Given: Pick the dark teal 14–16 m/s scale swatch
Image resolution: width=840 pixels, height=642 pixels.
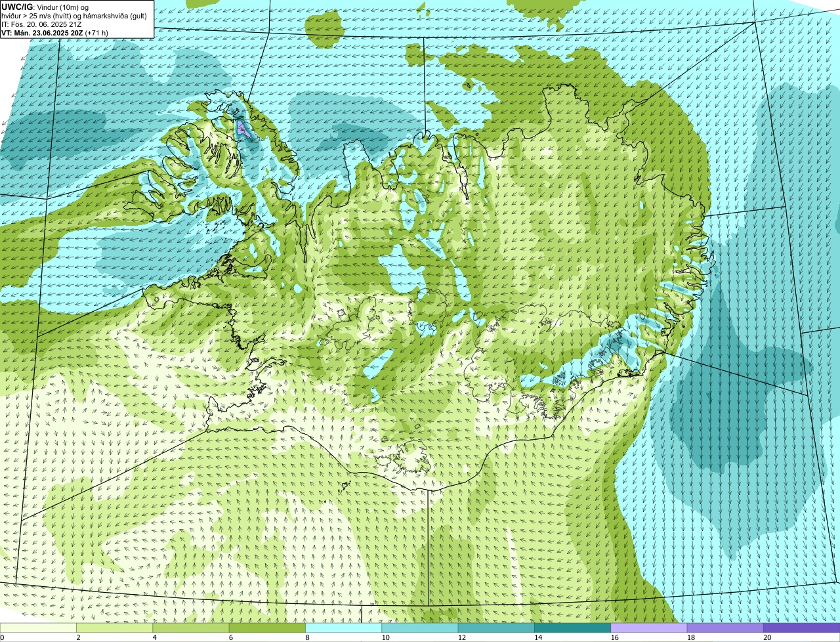Looking at the screenshot, I should (x=573, y=628).
